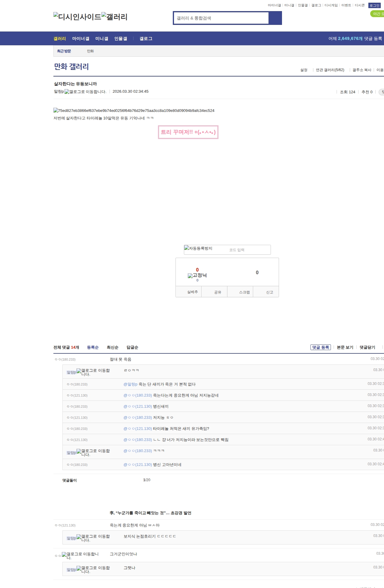Screen dimensions: 384x588
Task: Go to recently visited 만화 gallery
Action: click(90, 51)
